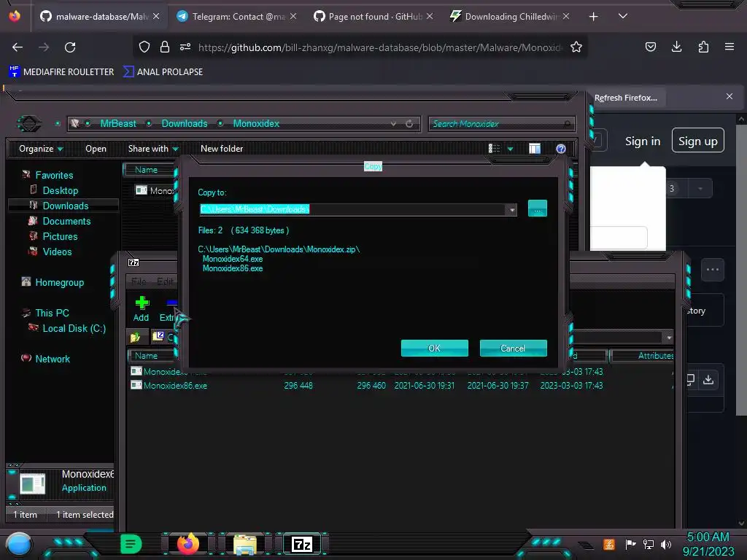Click New folder in Explorer toolbar
Image resolution: width=747 pixels, height=560 pixels.
coord(222,149)
